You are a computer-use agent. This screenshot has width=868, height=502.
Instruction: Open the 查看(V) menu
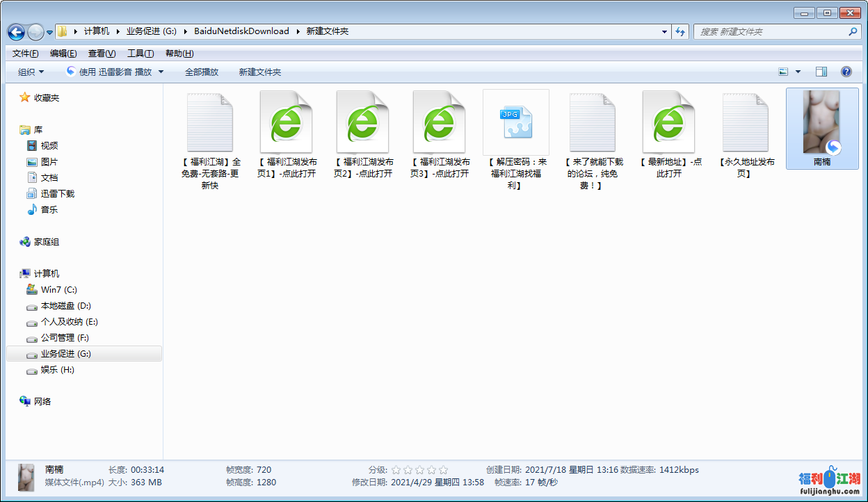click(102, 54)
